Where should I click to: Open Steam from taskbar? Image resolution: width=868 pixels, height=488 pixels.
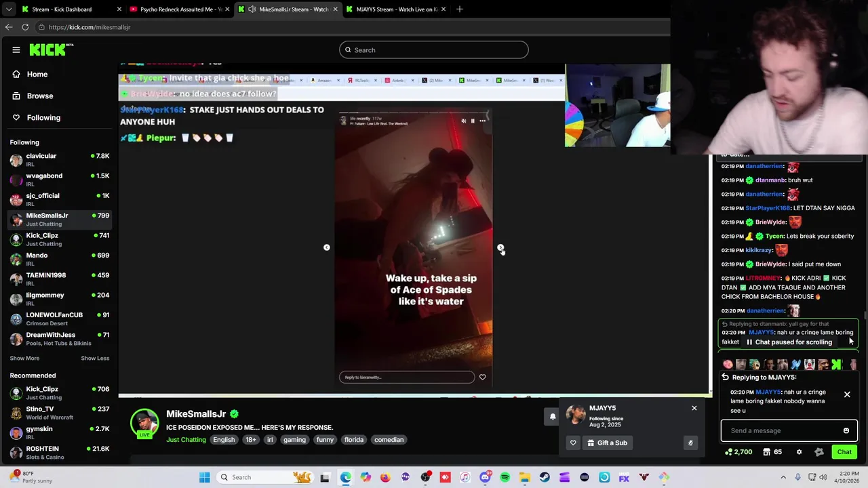pyautogui.click(x=545, y=478)
